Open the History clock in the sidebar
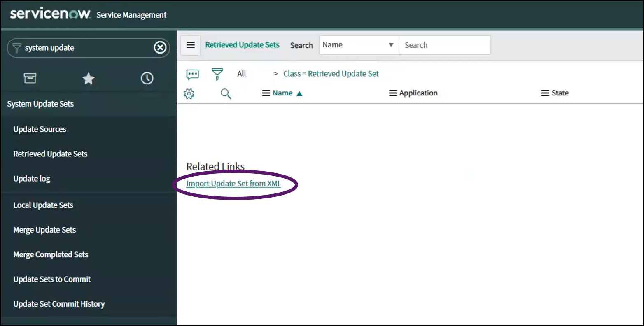 (147, 78)
